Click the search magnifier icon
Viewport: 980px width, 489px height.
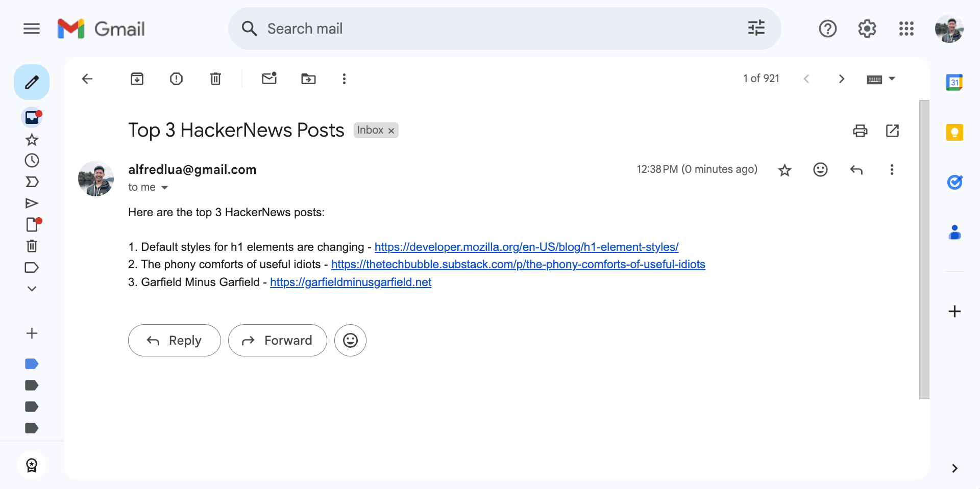(x=249, y=29)
